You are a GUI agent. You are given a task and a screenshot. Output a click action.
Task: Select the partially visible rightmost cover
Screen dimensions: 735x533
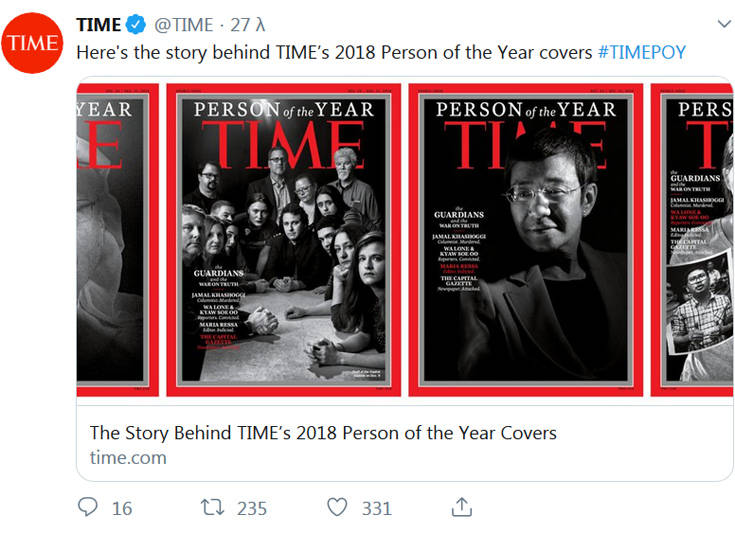tap(693, 240)
